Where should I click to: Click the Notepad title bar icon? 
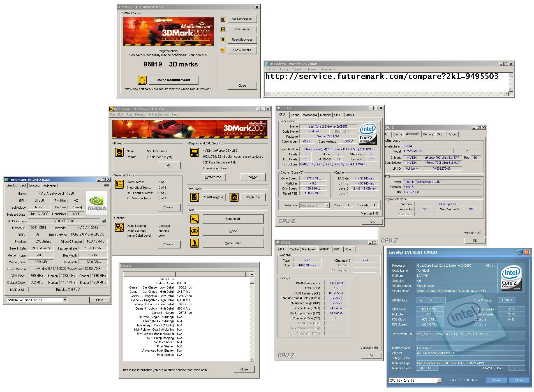point(267,64)
